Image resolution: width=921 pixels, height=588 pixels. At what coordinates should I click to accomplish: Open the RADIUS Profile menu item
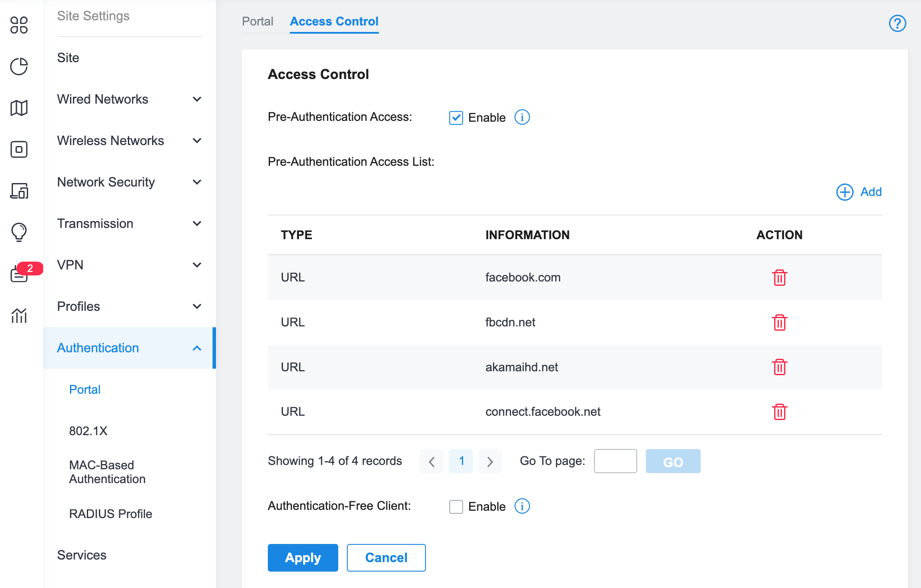tap(111, 514)
